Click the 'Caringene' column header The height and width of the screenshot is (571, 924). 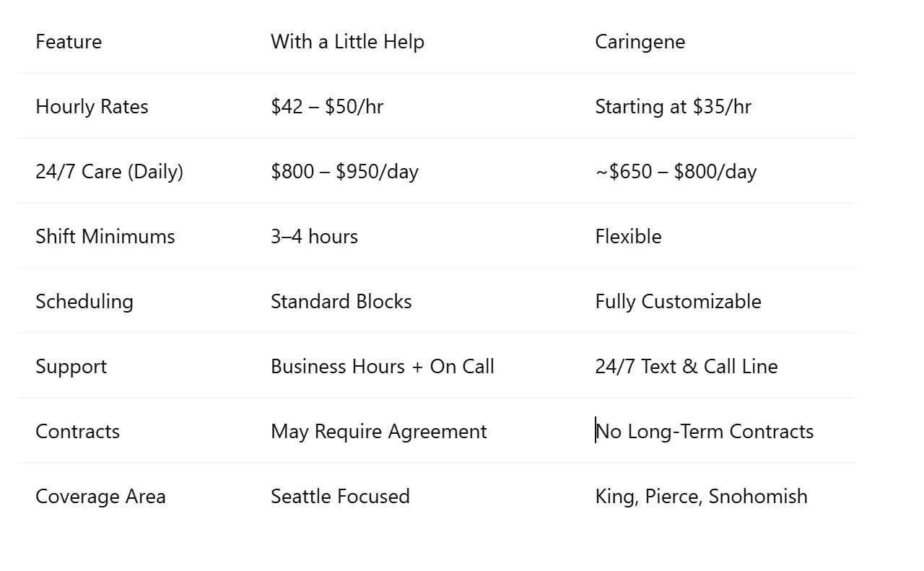coord(640,42)
